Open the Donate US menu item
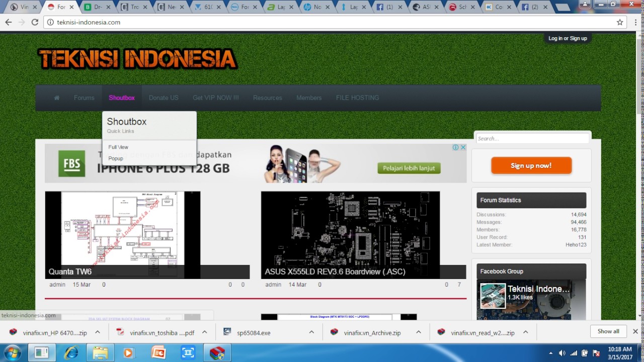 coord(164,98)
